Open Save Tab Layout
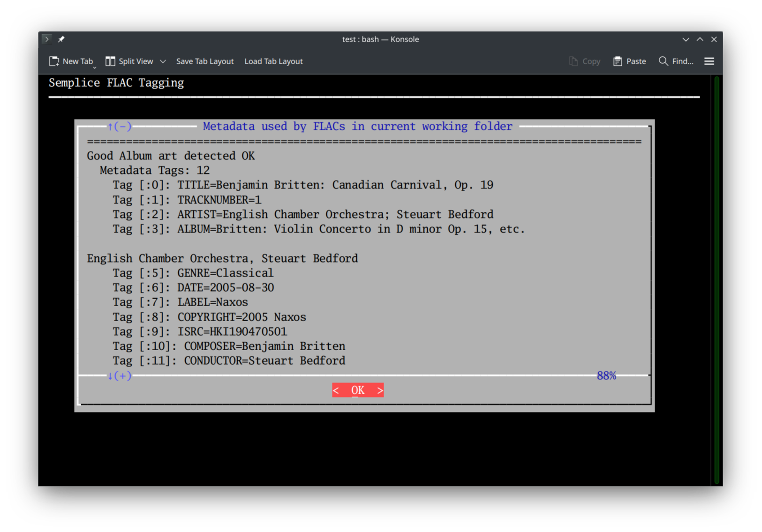The width and height of the screenshot is (762, 532). pos(205,61)
